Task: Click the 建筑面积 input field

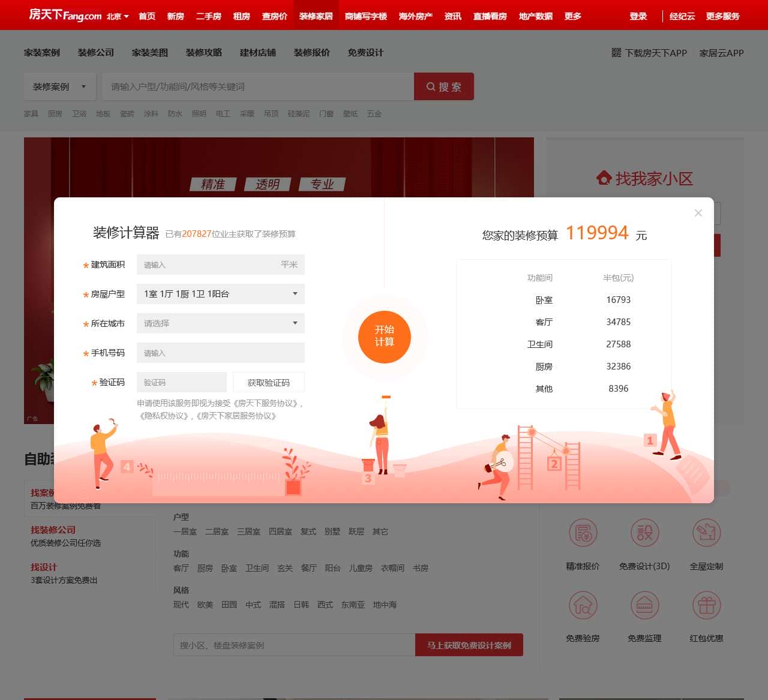Action: tap(220, 265)
